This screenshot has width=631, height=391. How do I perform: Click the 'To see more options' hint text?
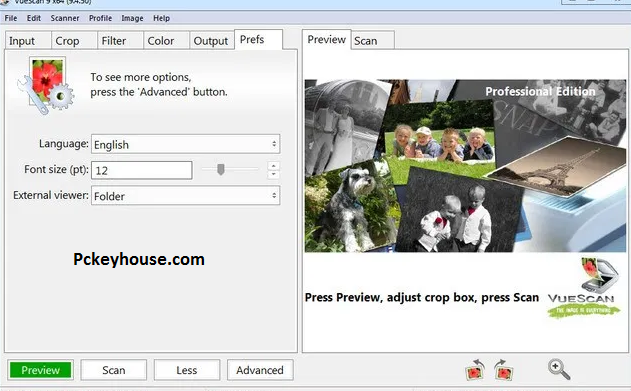click(x=159, y=84)
